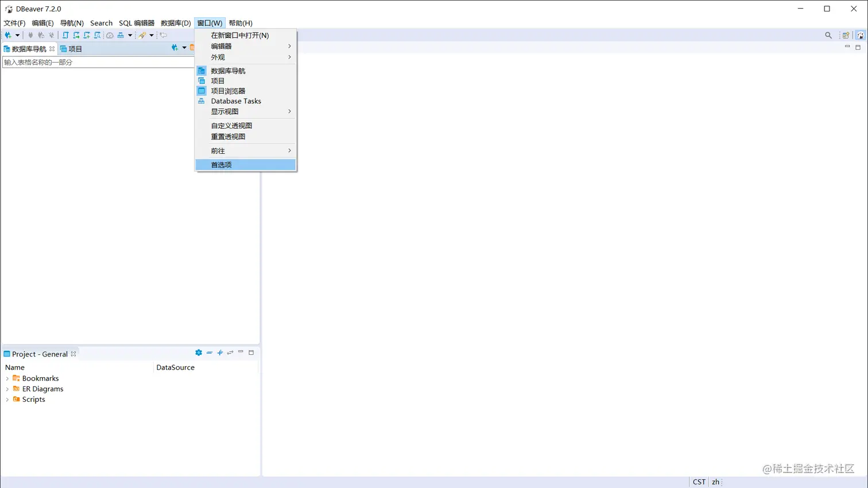Click the Invalidate/Reconnect plug icon
The image size is (868, 488).
point(41,35)
